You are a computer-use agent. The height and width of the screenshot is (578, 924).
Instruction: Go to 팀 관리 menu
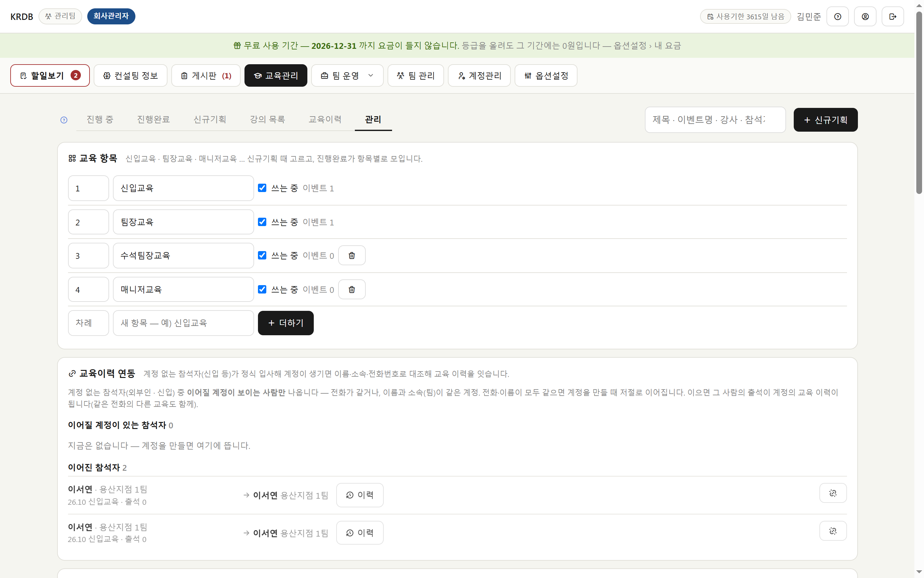[415, 75]
